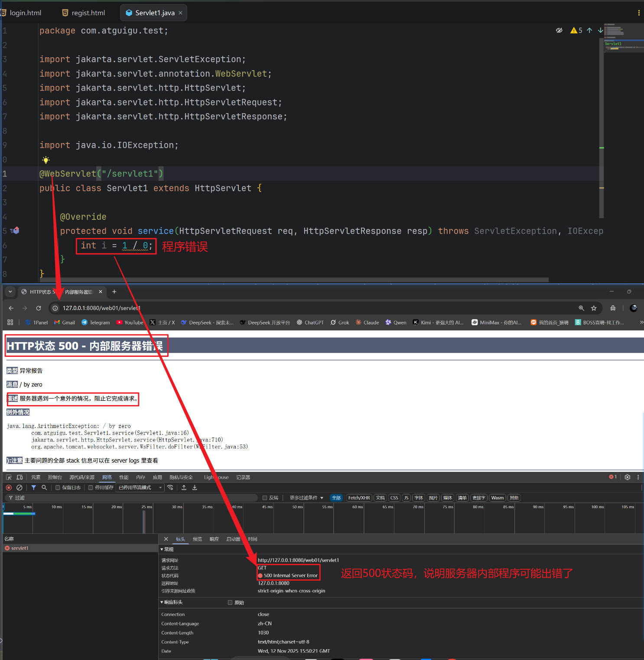Image resolution: width=644 pixels, height=660 pixels.
Task: Open the 已停用节流模式 throttling dropdown
Action: point(140,487)
